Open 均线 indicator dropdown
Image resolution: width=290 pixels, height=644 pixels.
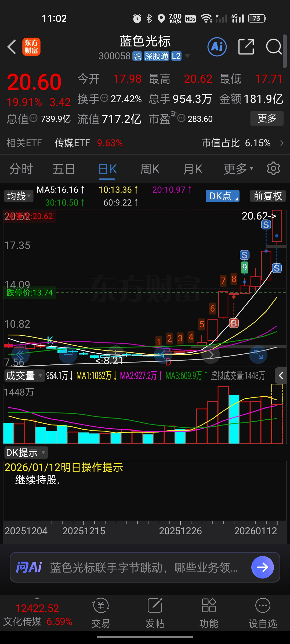tap(19, 196)
